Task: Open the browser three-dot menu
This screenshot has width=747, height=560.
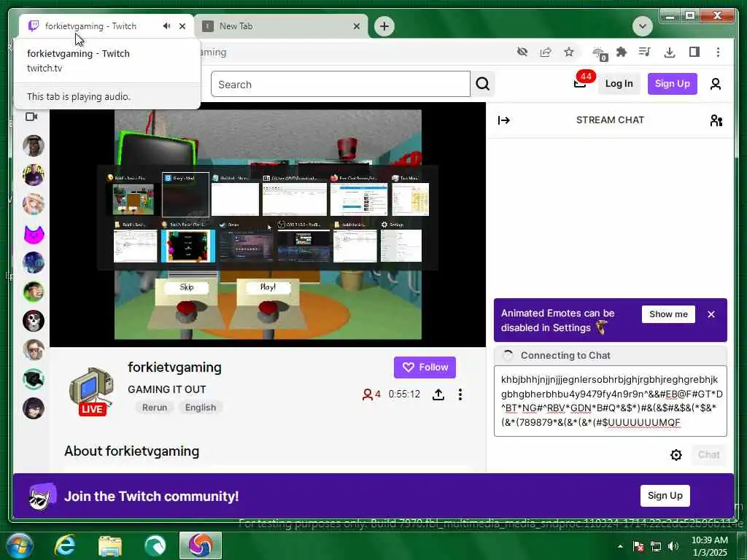Action: tap(718, 52)
